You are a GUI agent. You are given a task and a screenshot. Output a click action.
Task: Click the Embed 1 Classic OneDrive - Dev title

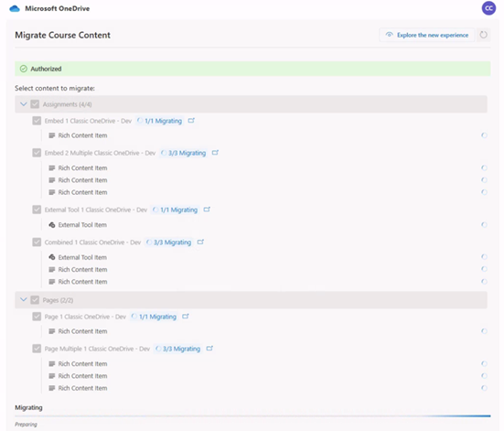coord(88,121)
